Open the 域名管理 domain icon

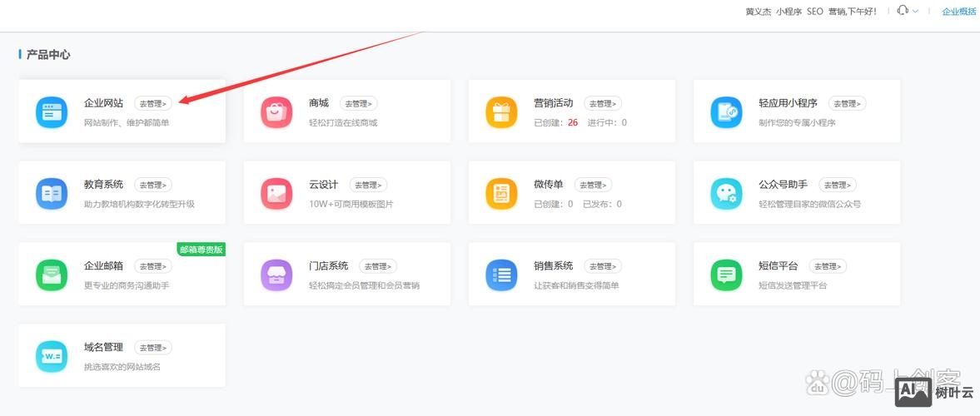tap(52, 357)
